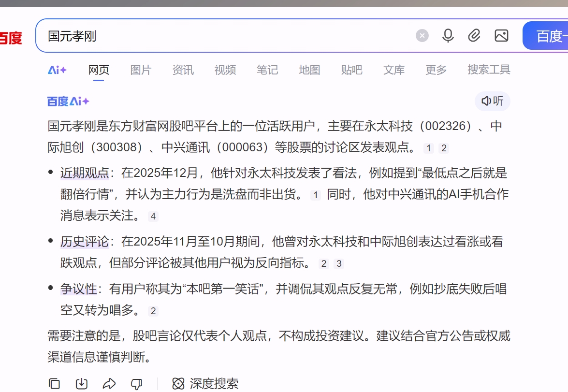Switch to the 资讯 tab
Screen dimensions: 568x392
coord(183,70)
